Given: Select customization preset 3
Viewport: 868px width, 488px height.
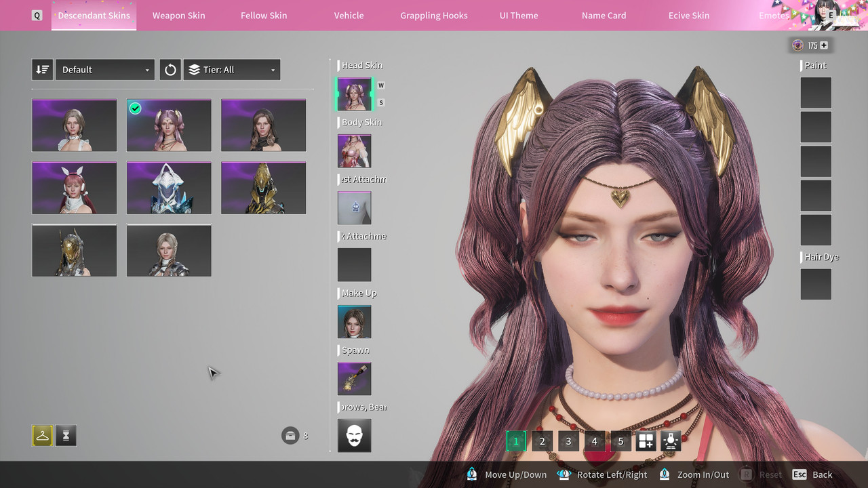Looking at the screenshot, I should click(x=568, y=441).
